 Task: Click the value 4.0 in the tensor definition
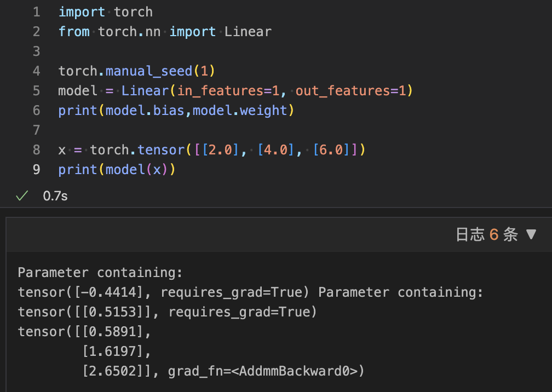(x=275, y=149)
